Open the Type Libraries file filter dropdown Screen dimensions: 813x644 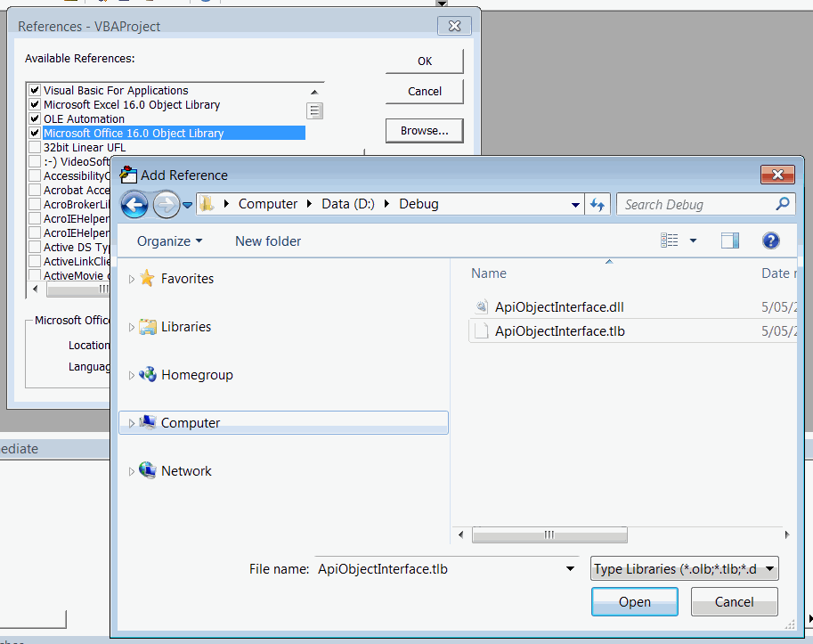pyautogui.click(x=770, y=569)
